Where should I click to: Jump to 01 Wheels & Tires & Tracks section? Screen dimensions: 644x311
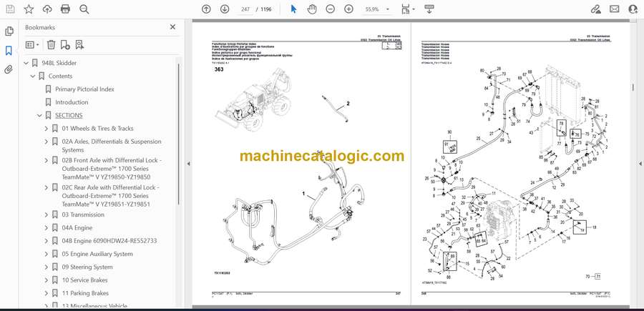point(98,129)
